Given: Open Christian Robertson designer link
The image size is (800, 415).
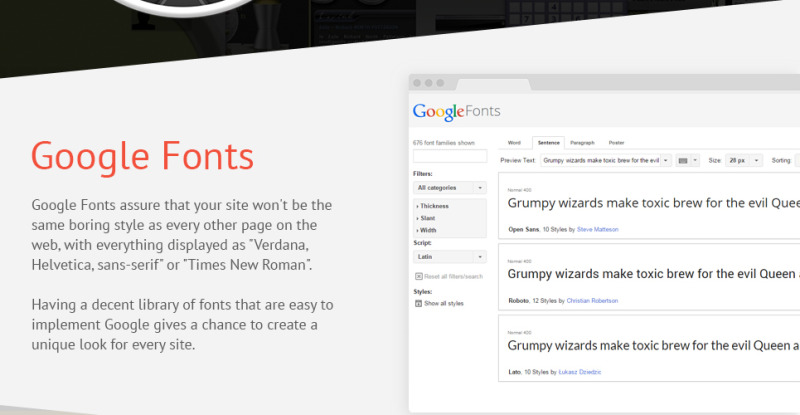Looking at the screenshot, I should [x=592, y=301].
